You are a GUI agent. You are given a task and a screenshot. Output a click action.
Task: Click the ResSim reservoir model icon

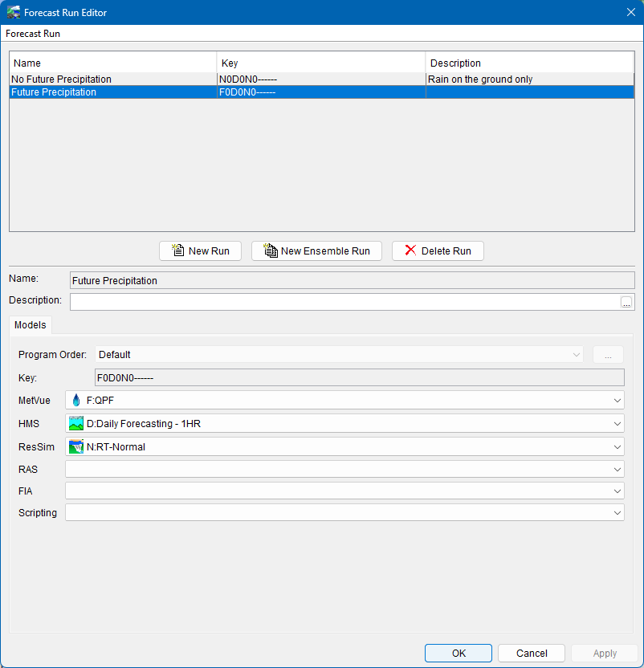click(x=76, y=447)
